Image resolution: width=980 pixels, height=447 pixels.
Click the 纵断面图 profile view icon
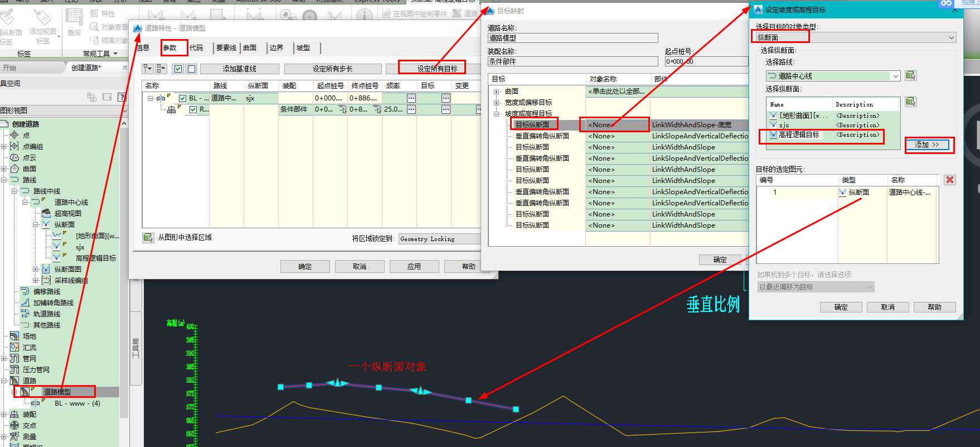point(46,269)
